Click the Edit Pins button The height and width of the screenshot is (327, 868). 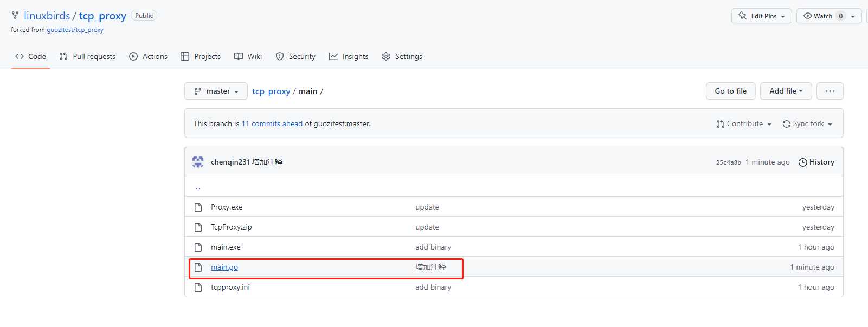tap(761, 16)
